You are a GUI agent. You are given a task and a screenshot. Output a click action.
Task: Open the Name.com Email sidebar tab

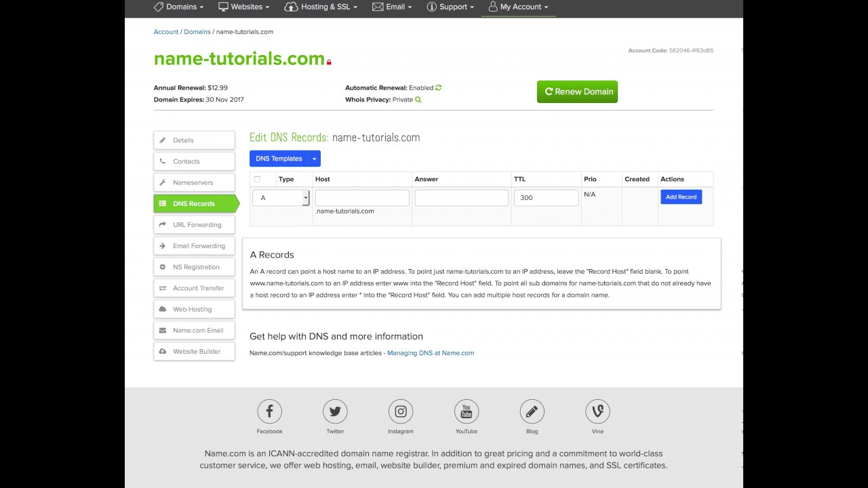(195, 330)
